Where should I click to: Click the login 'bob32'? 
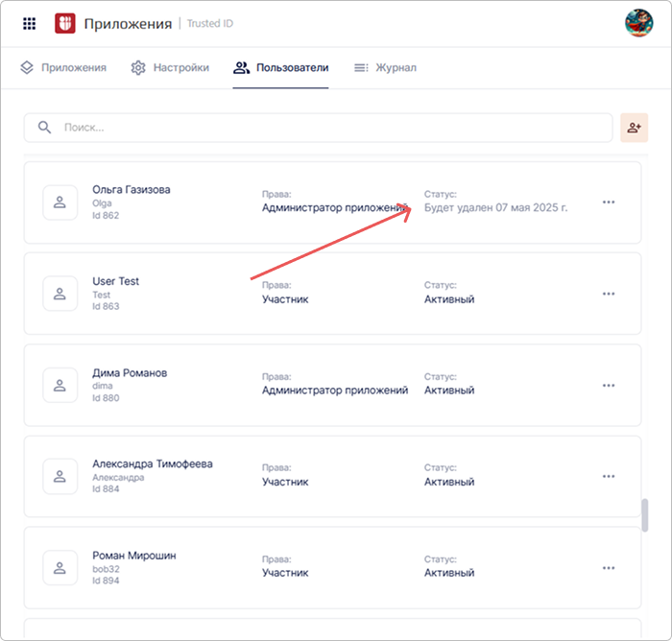coord(106,569)
